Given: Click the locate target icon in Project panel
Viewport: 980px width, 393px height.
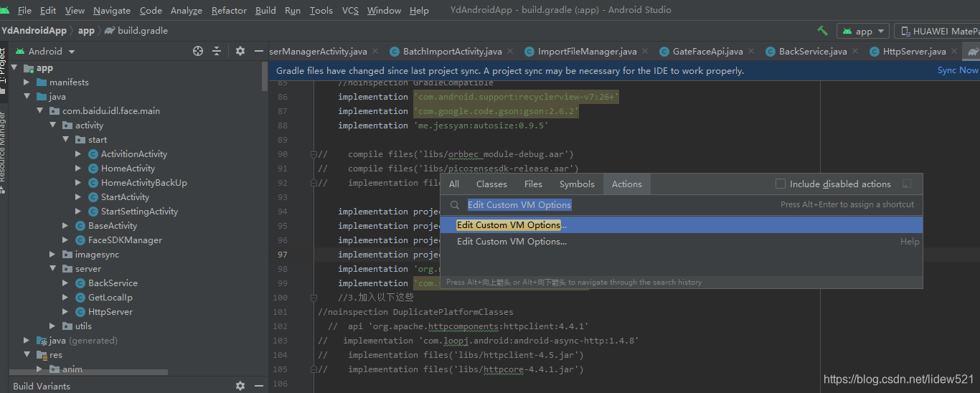Looking at the screenshot, I should pyautogui.click(x=198, y=51).
